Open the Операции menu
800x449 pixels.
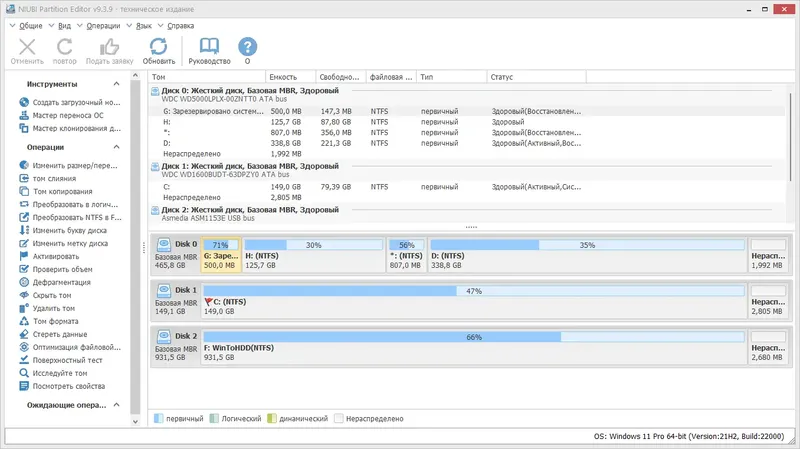pos(103,26)
